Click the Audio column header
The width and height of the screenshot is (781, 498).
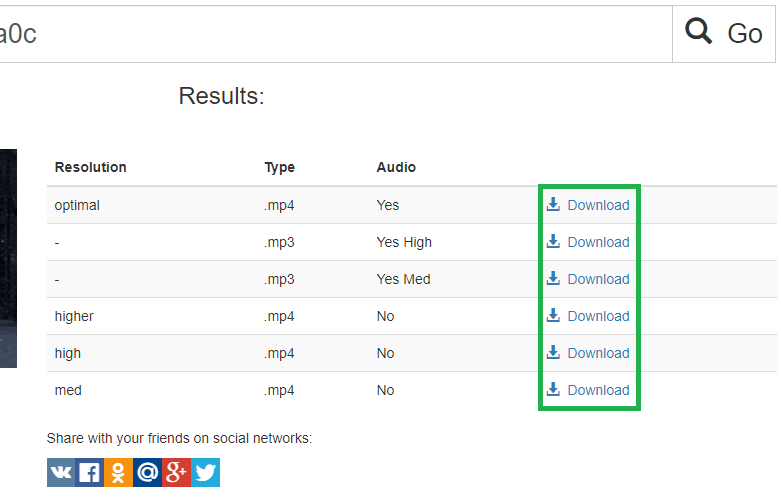click(x=396, y=167)
